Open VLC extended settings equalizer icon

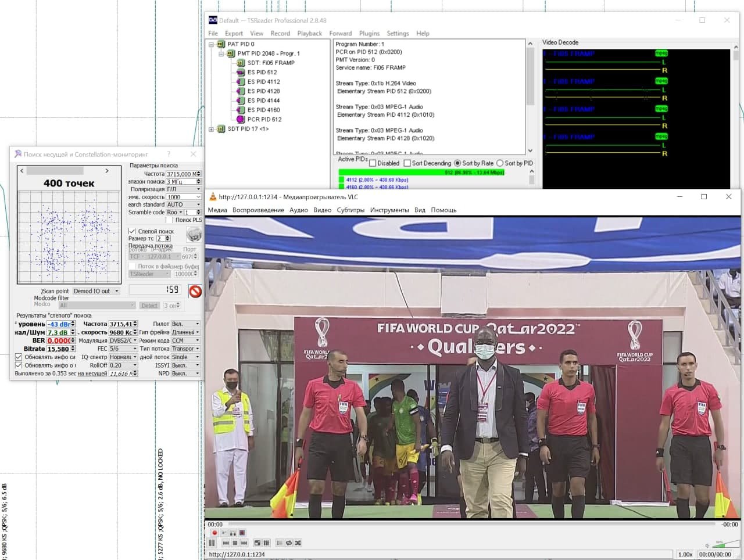point(266,543)
